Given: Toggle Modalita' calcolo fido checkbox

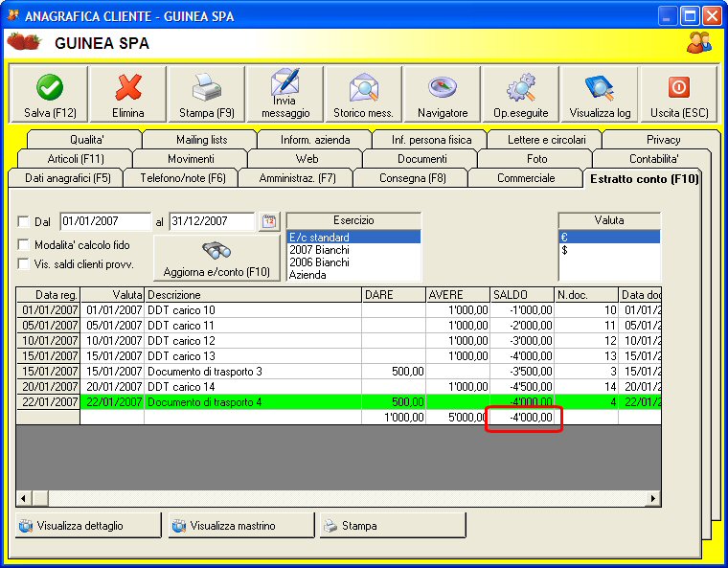Looking at the screenshot, I should [x=23, y=244].
